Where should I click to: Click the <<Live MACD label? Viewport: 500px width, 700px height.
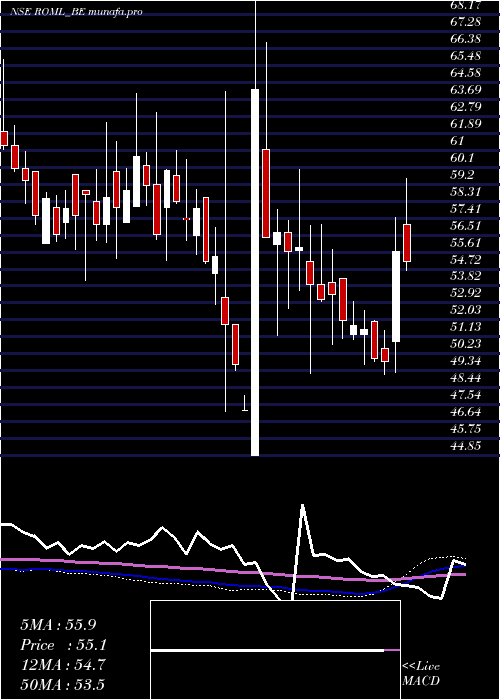point(421,674)
